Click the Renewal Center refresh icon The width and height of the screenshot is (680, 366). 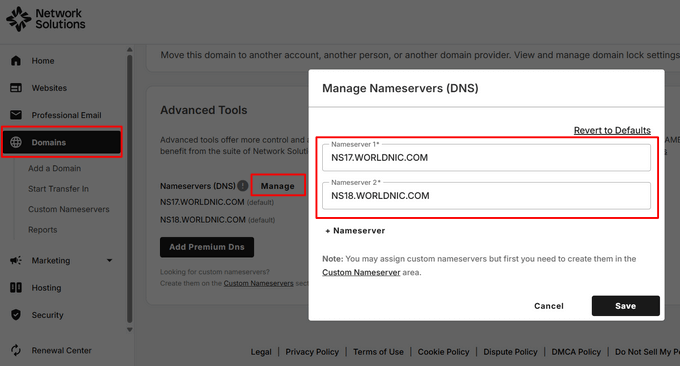[16, 350]
